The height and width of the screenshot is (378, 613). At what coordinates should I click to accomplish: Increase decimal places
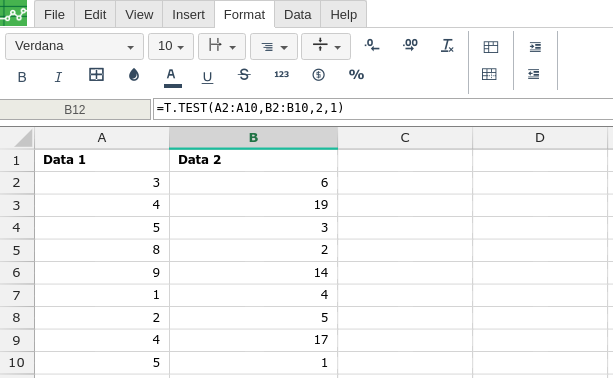pyautogui.click(x=410, y=45)
